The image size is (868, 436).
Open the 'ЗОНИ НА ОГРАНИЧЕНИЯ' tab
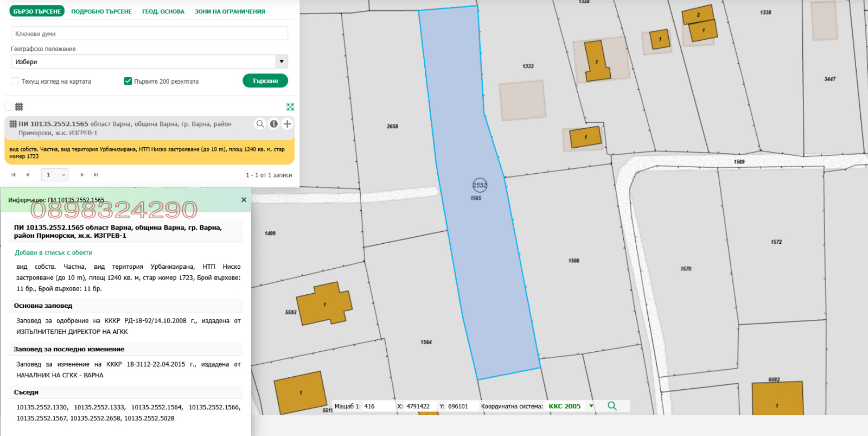tap(230, 11)
